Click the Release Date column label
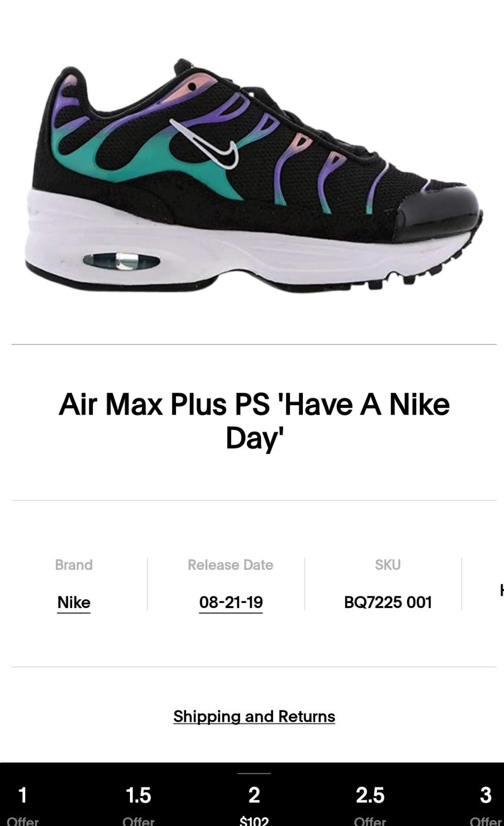Image resolution: width=504 pixels, height=826 pixels. 231,565
